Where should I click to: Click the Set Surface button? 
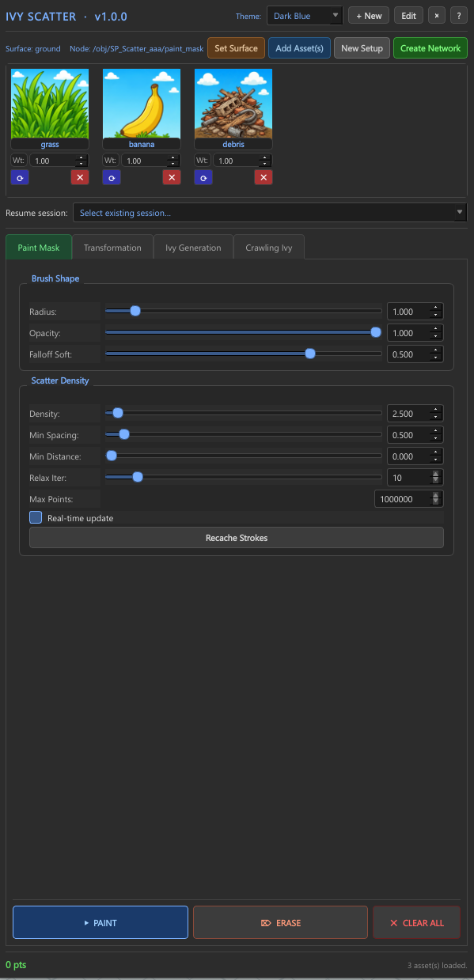237,48
